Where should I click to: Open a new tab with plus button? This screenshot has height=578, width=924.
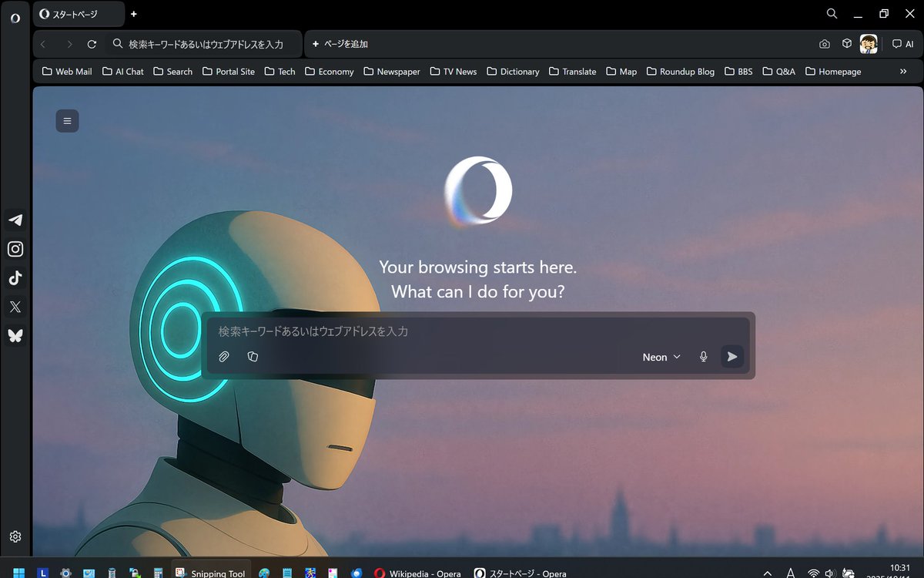point(133,14)
